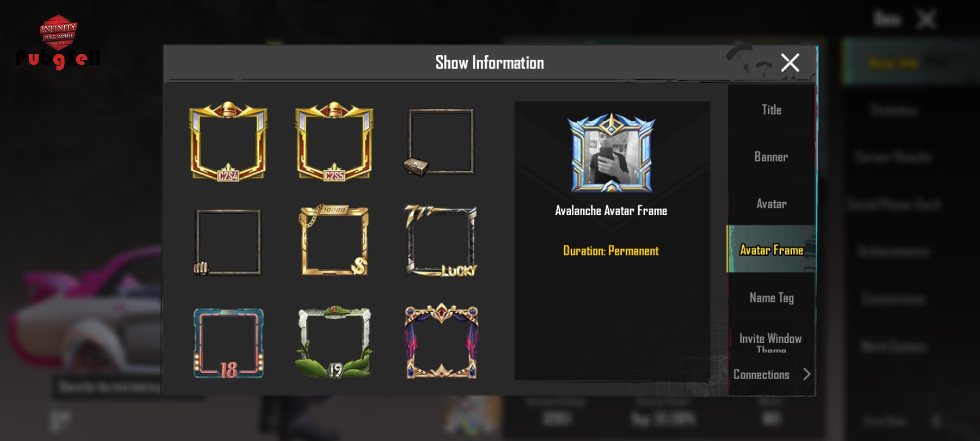The height and width of the screenshot is (441, 980).
Task: Click the Infinity Pubg Sell logo
Action: (58, 43)
